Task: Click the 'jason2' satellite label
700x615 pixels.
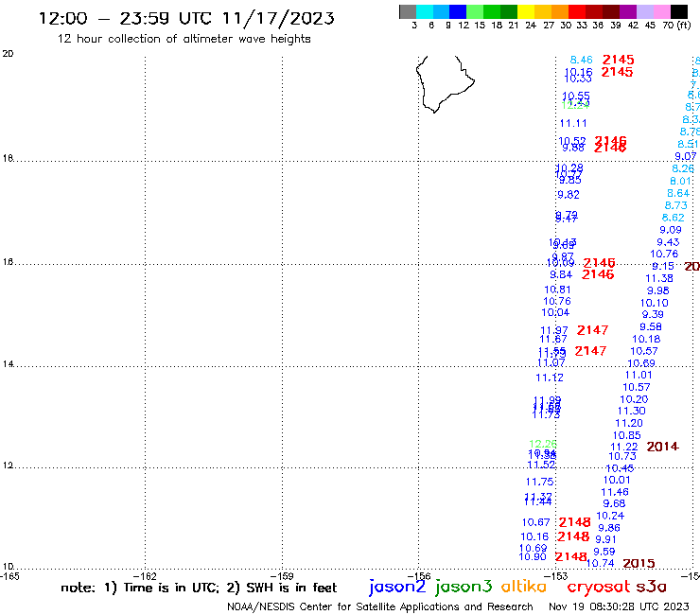Action: click(397, 587)
